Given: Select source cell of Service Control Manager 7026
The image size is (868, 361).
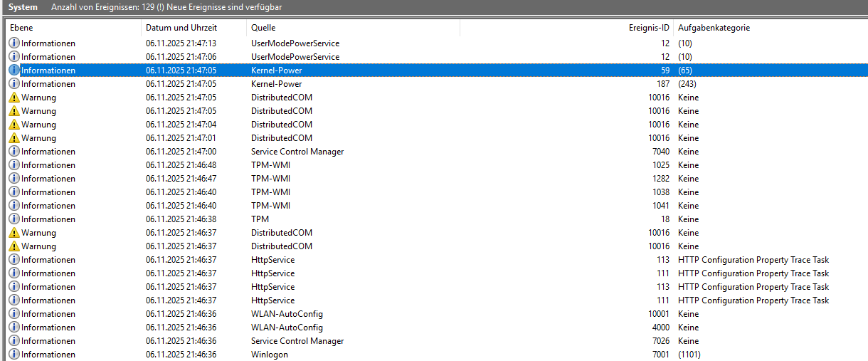Looking at the screenshot, I should click(x=297, y=341).
